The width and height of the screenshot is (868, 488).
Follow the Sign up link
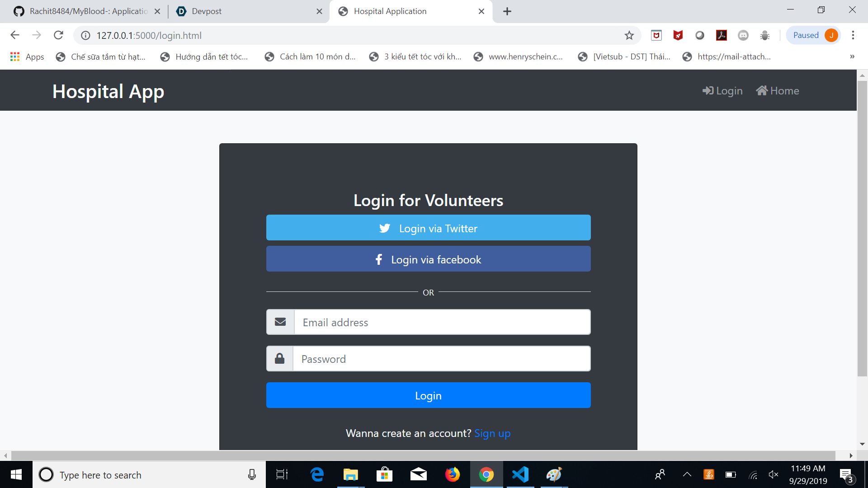click(492, 433)
